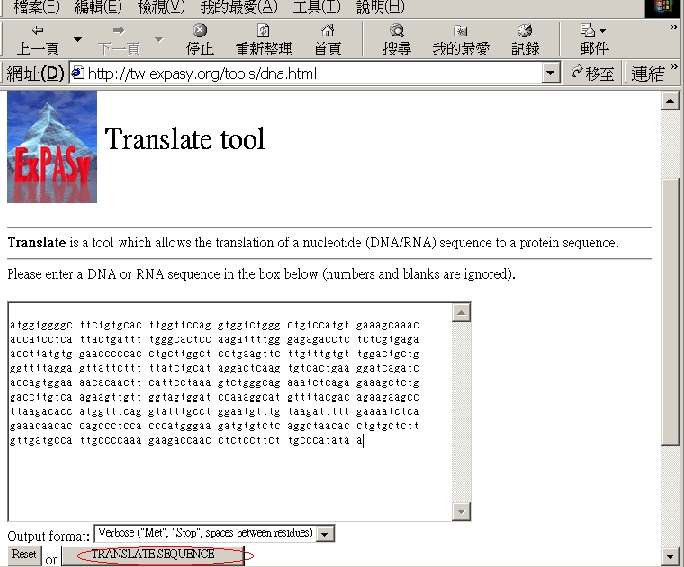
Task: Open the Mail (郵件) toolbar icon
Action: pyautogui.click(x=593, y=32)
